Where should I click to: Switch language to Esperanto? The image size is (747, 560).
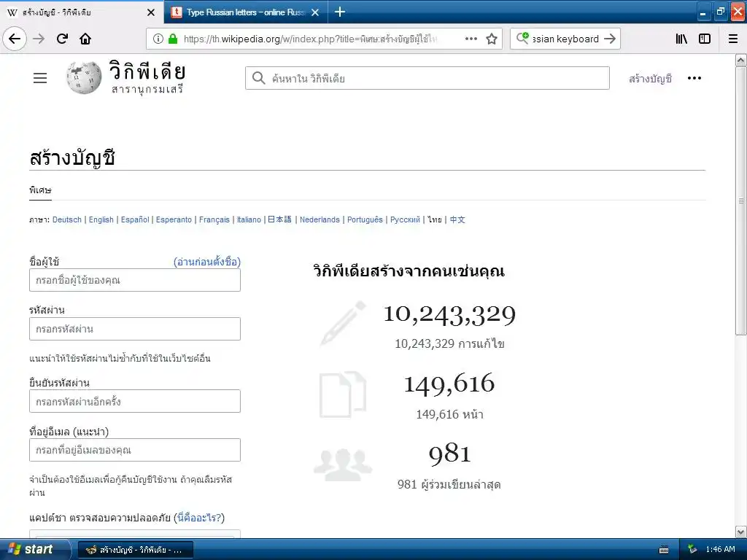click(x=174, y=219)
